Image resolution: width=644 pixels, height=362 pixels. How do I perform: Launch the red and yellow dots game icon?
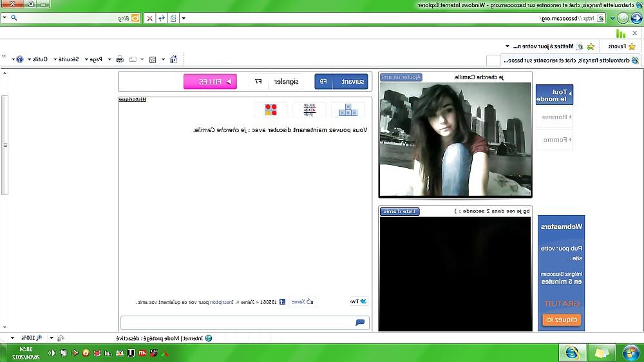pos(270,110)
